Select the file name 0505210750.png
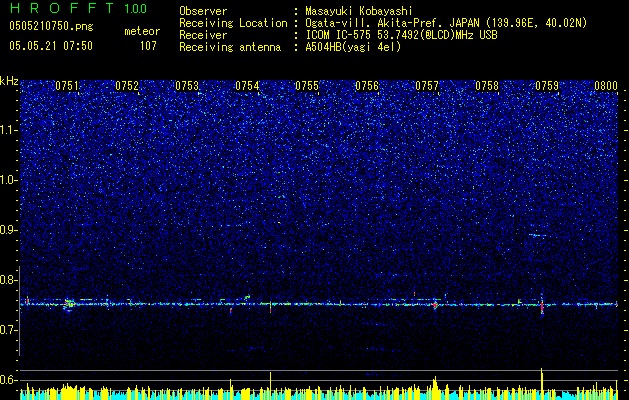Screen dimensions: 629x400 (51, 26)
